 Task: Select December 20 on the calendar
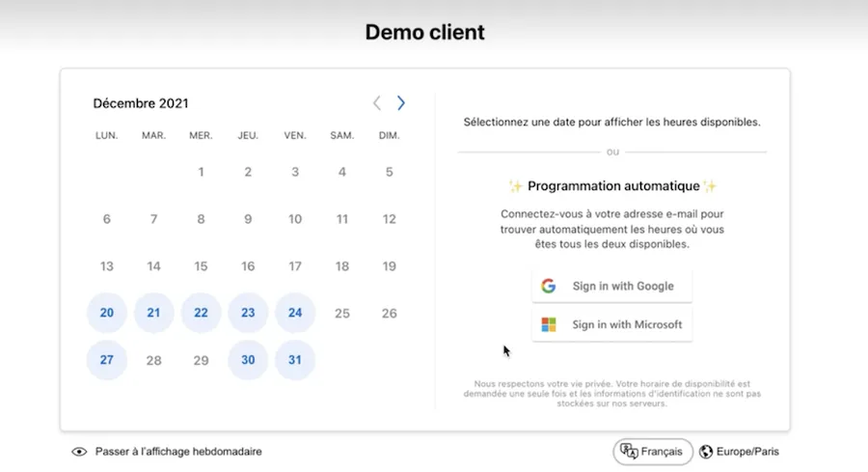107,313
